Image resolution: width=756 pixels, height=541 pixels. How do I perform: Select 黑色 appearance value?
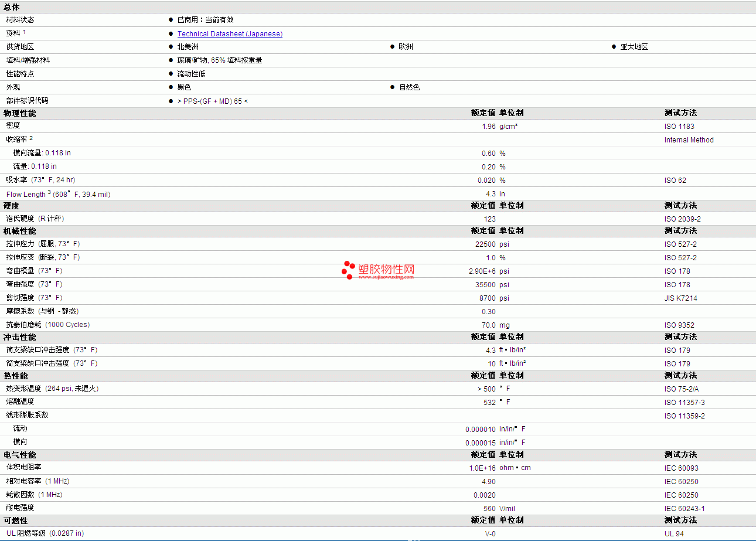coord(184,87)
